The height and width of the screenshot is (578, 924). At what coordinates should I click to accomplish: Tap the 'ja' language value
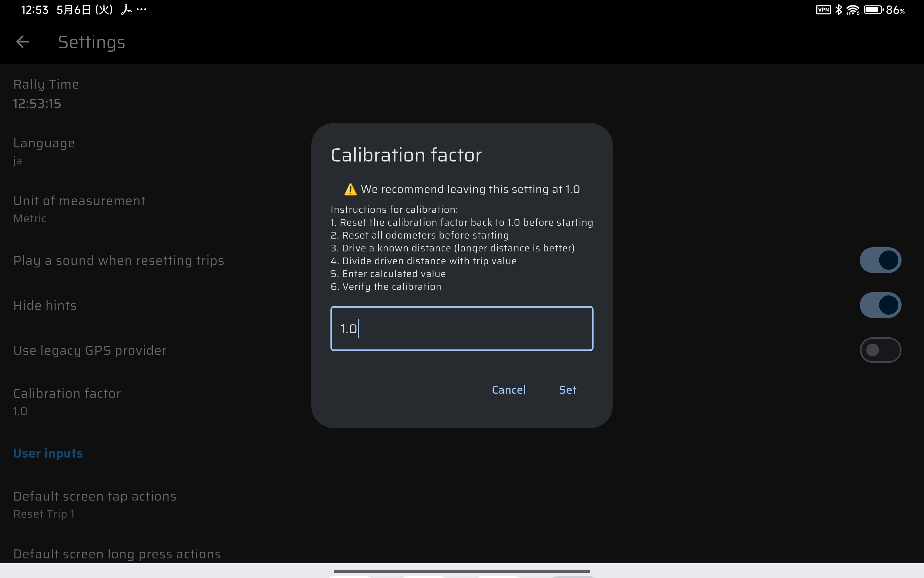[x=18, y=161]
